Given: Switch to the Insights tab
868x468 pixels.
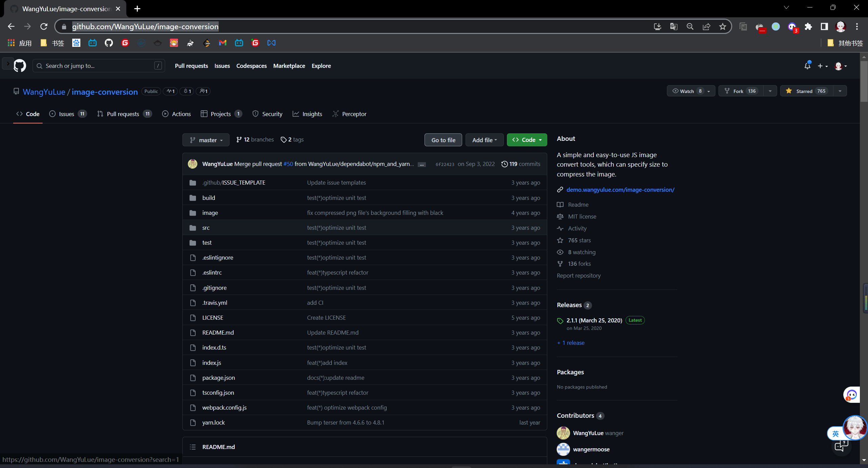Looking at the screenshot, I should tap(307, 114).
